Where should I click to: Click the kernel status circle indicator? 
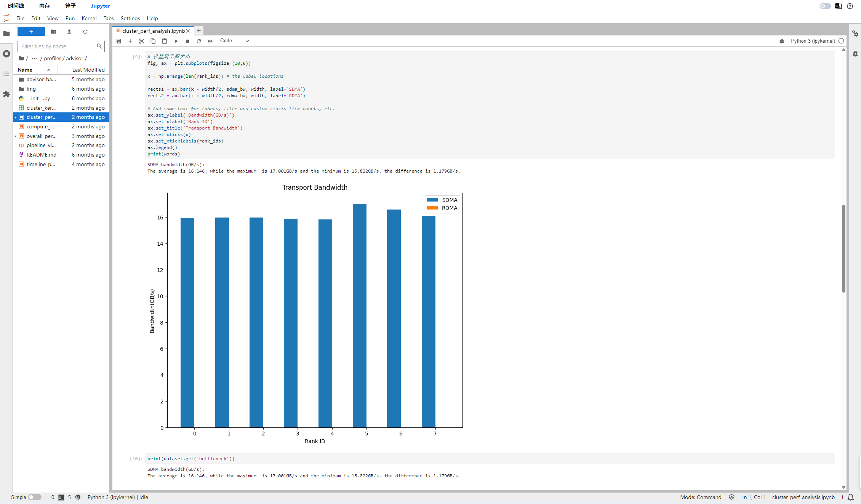click(x=841, y=41)
